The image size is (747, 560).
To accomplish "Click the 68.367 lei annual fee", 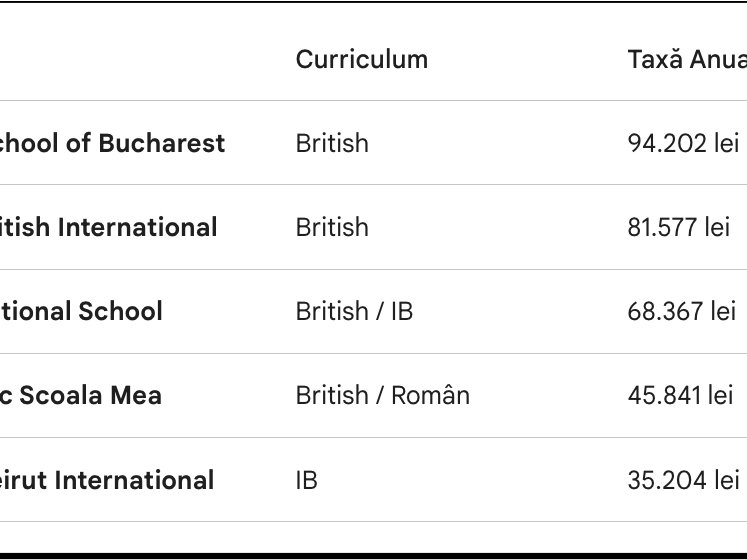I will (x=682, y=311).
